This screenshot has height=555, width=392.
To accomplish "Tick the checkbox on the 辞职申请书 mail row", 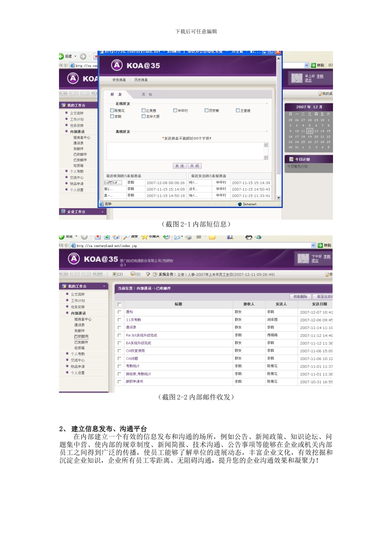I will (x=119, y=382).
